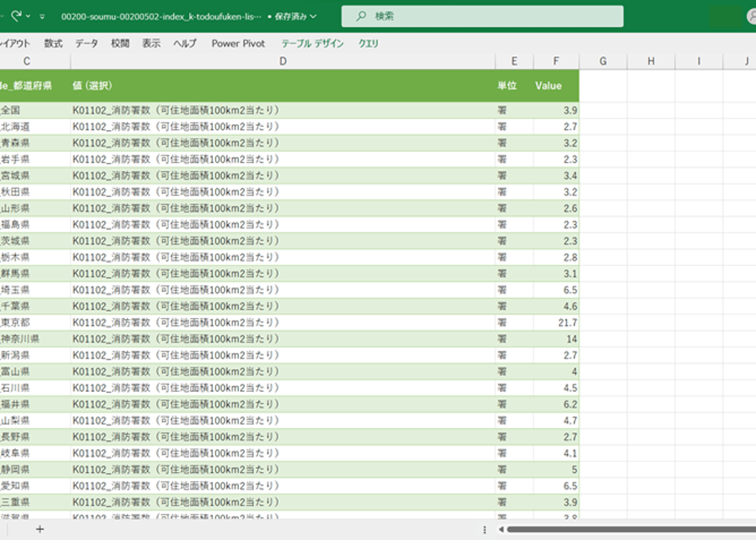The image size is (756, 540).
Task: Click the value 6.2 in 福井県 row
Action: coord(556,404)
